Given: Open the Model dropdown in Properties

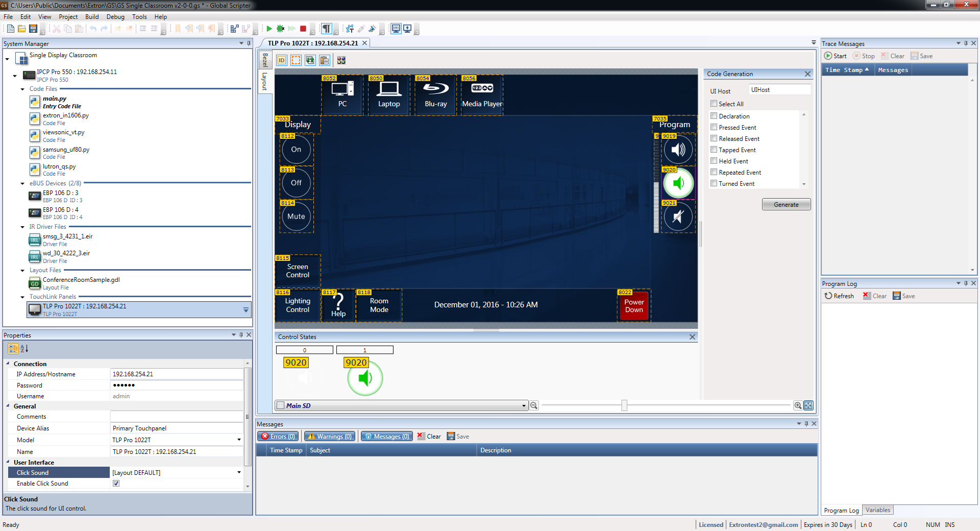Looking at the screenshot, I should pos(238,440).
